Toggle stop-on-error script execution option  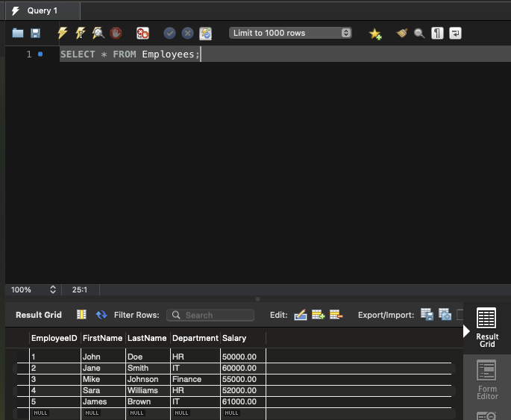click(142, 33)
